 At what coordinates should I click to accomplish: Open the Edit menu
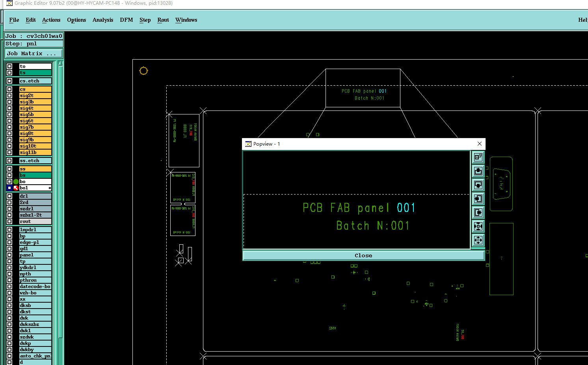click(x=31, y=20)
